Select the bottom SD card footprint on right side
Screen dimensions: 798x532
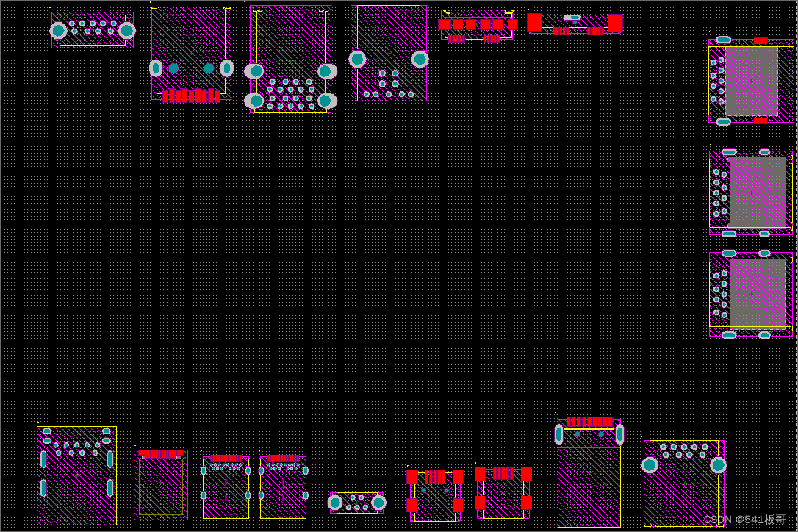click(x=751, y=292)
